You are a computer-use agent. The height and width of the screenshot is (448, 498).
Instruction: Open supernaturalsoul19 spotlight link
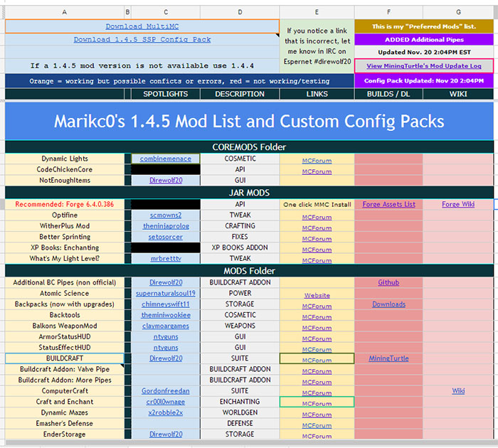point(166,294)
